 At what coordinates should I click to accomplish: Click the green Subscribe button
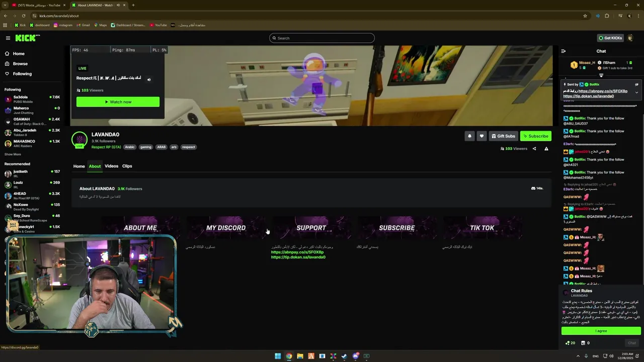pyautogui.click(x=535, y=136)
